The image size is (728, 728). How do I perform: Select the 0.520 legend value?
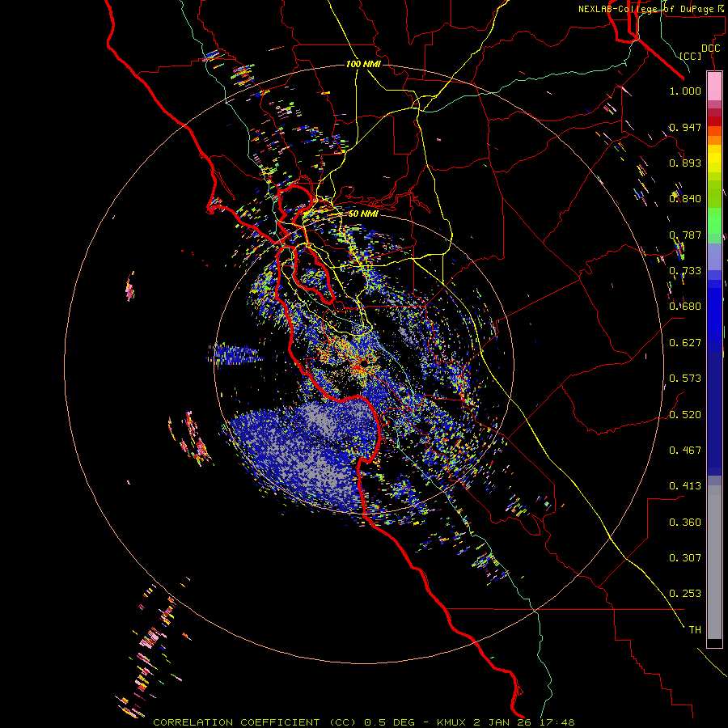click(685, 415)
